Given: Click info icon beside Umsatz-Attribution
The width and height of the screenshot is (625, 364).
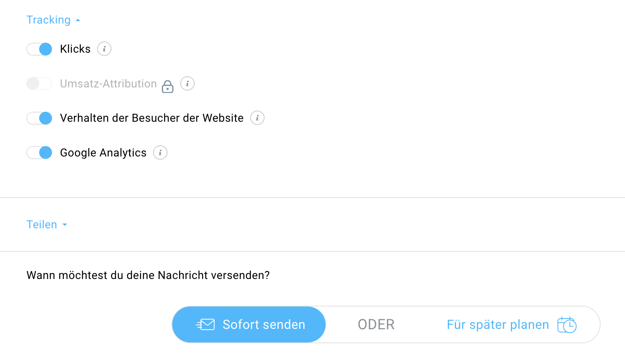Looking at the screenshot, I should click(x=187, y=84).
